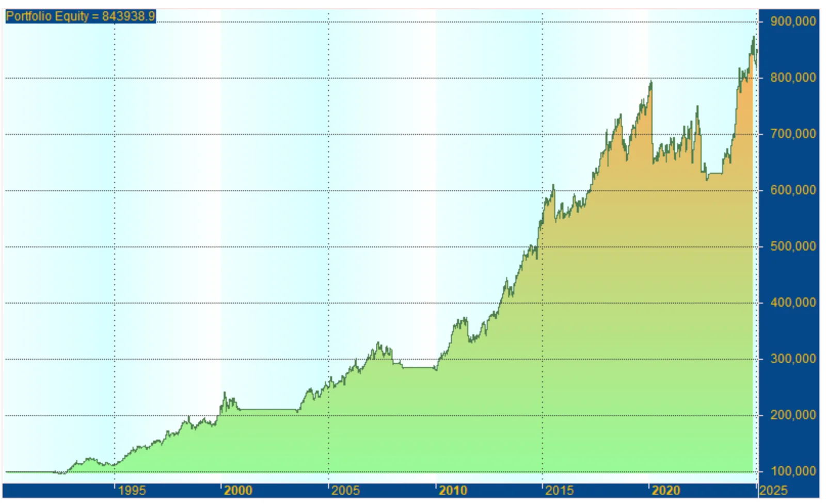Select the 400,000 axis value
The height and width of the screenshot is (504, 826).
click(x=793, y=302)
